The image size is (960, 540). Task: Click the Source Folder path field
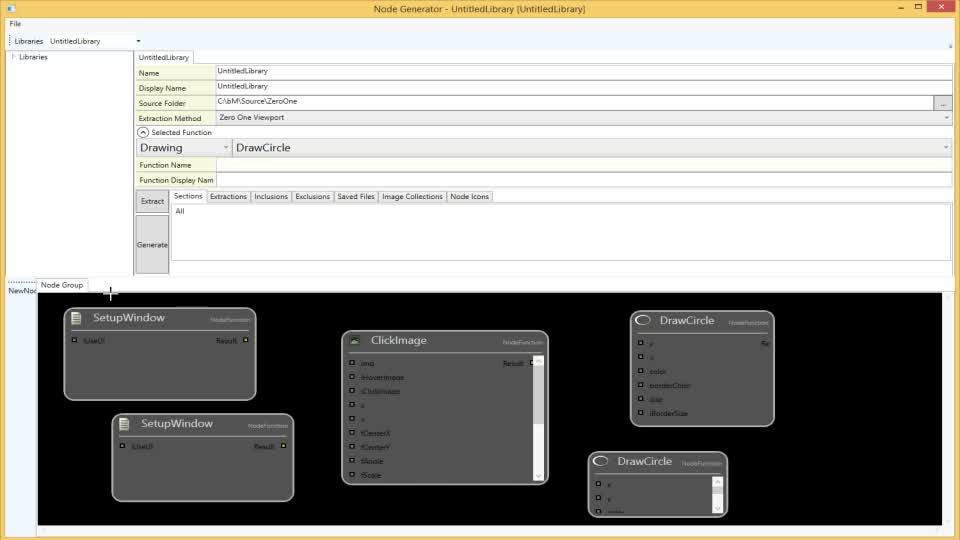[x=574, y=102]
